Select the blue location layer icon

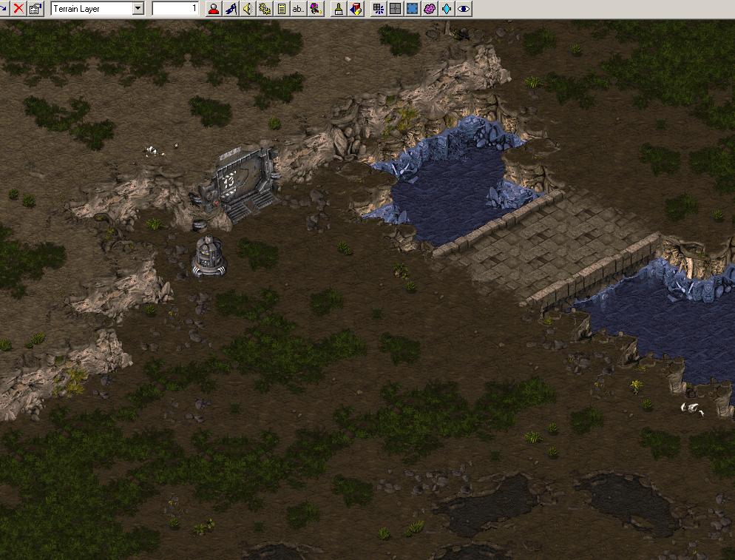point(413,9)
